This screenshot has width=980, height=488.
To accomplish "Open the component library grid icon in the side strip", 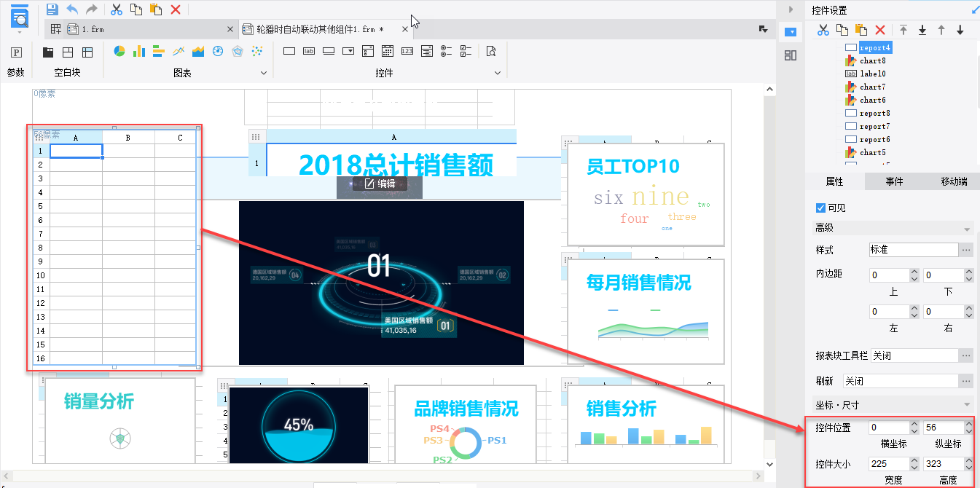I will pos(791,55).
